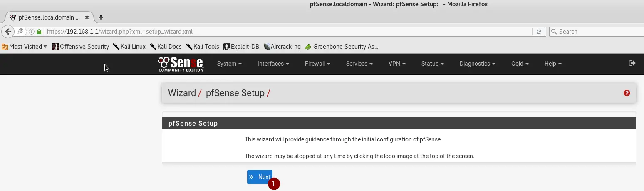The height and width of the screenshot is (191, 644).
Task: Open the Kali Tools bookmark
Action: (x=202, y=47)
